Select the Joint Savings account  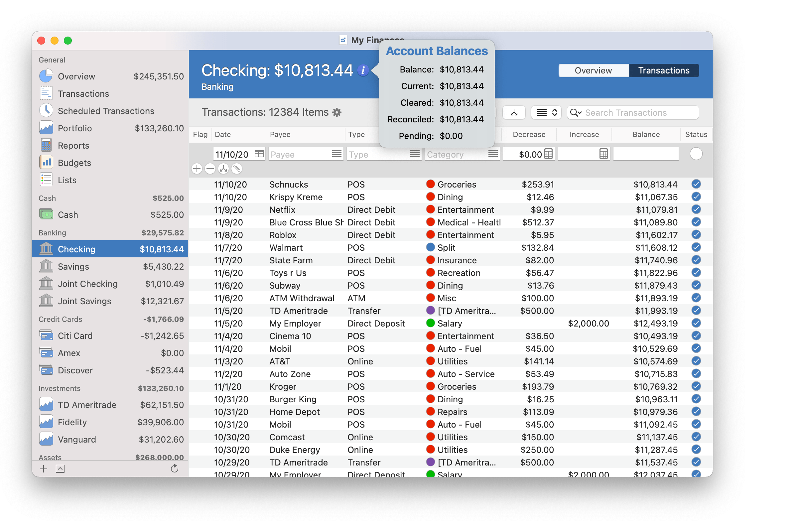pos(84,301)
